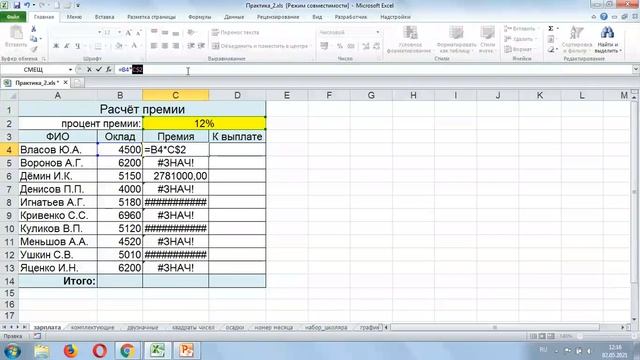
Task: Toggle Перенос текста wrap text
Action: 236,32
